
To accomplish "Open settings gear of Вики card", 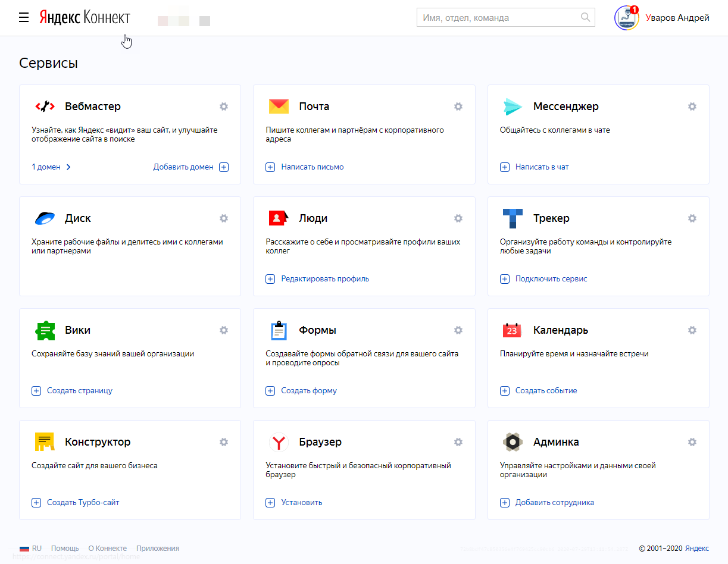I will click(224, 330).
